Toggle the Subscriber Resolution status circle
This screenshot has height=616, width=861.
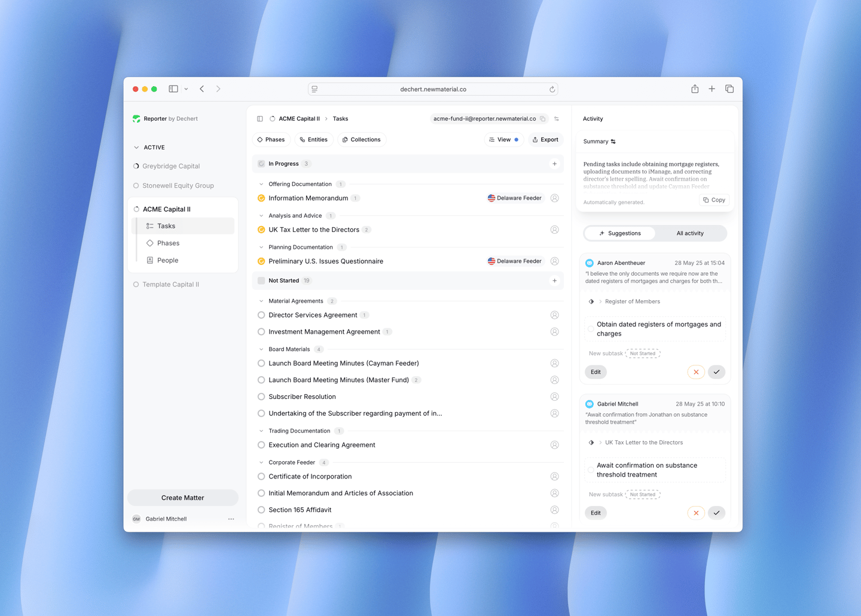pyautogui.click(x=261, y=397)
